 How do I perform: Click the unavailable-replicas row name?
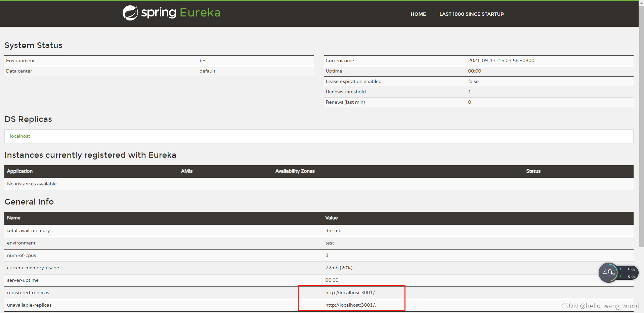(29, 305)
